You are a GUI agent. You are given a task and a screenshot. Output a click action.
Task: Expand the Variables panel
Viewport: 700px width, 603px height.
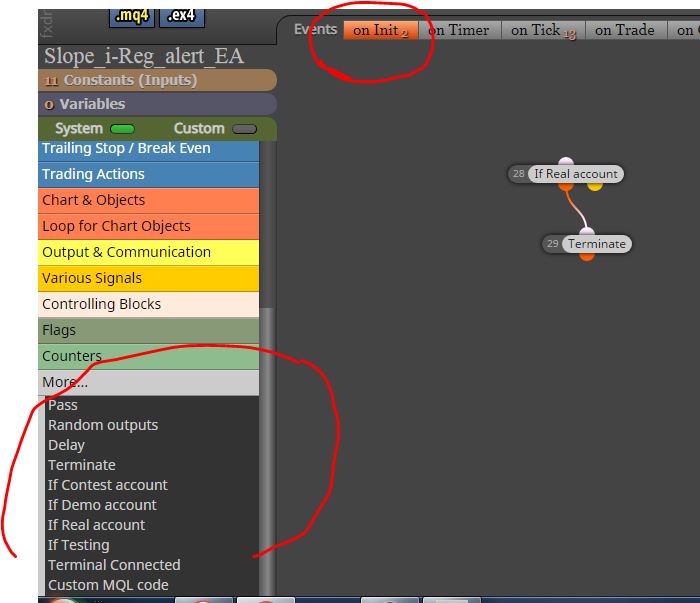point(157,104)
